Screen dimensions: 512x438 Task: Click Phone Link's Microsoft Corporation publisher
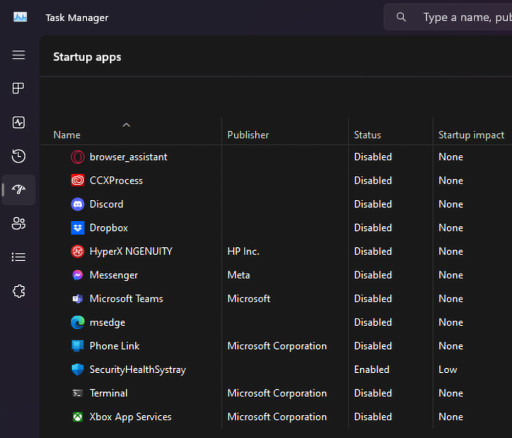[x=277, y=346]
